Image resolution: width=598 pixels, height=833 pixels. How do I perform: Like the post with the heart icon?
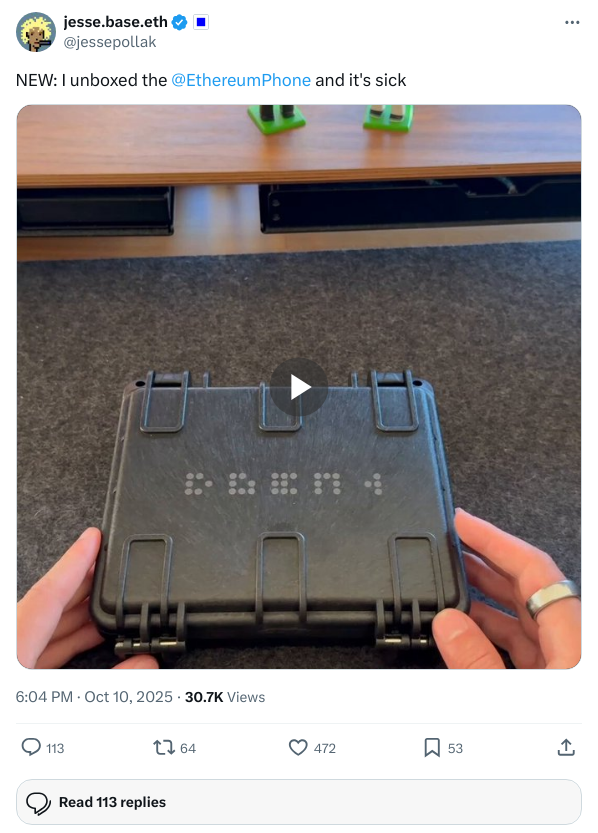[x=298, y=747]
